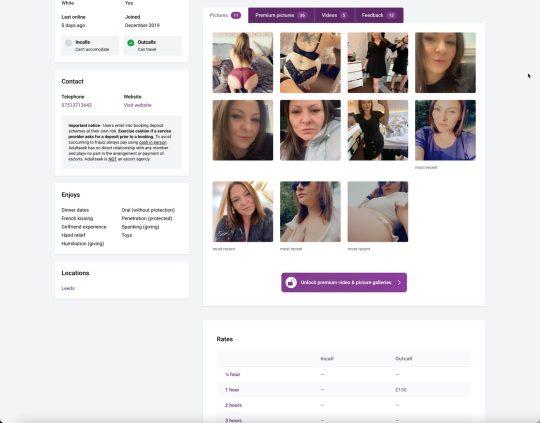Open the Videos tab
The image size is (540, 423).
(334, 15)
